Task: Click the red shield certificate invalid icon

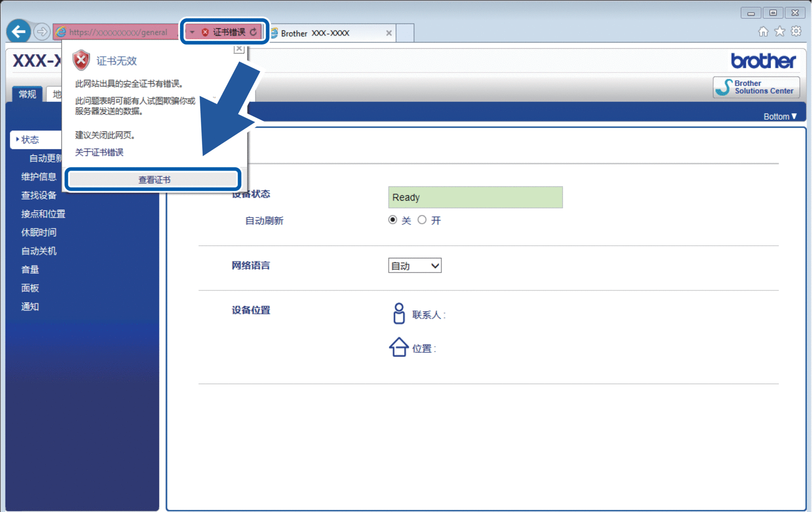Action: (x=81, y=60)
